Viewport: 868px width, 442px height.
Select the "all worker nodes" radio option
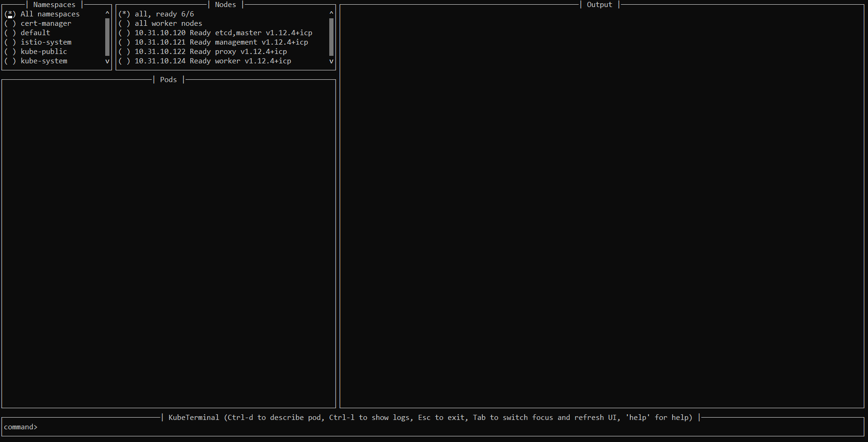(x=124, y=23)
